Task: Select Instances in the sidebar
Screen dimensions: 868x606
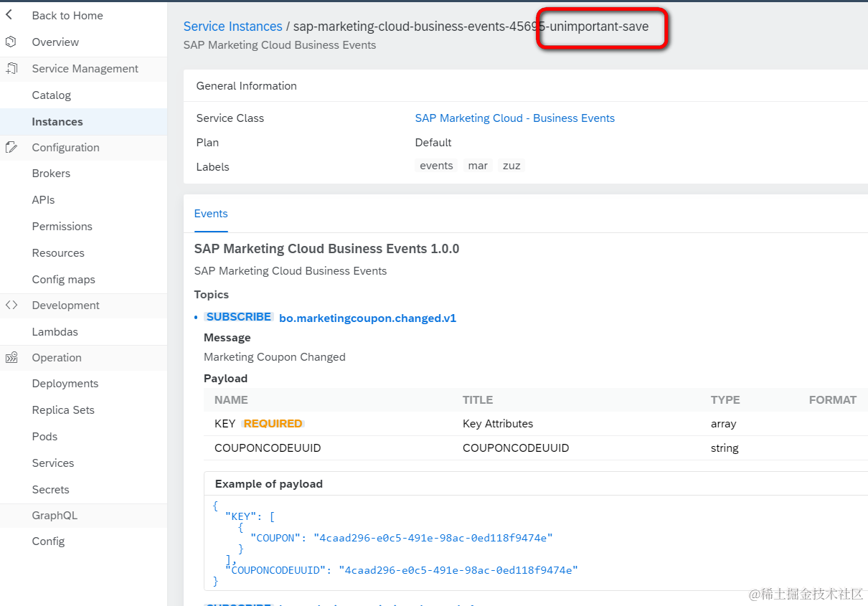Action: (x=57, y=121)
